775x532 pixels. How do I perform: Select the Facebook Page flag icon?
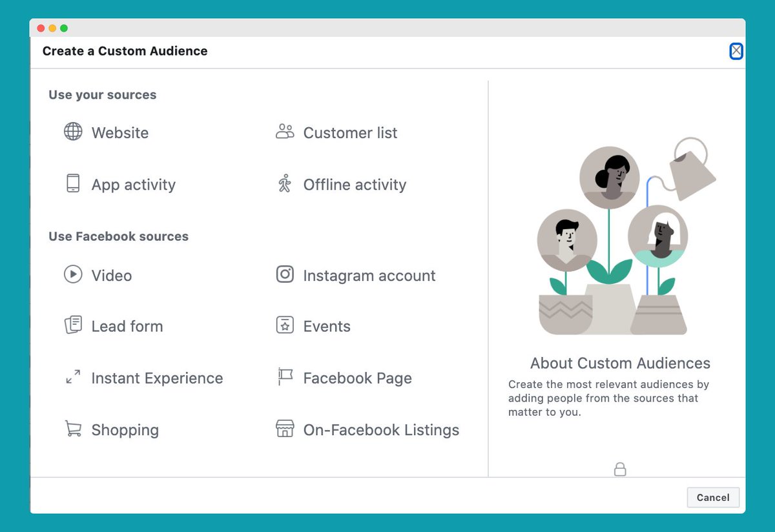(x=285, y=377)
